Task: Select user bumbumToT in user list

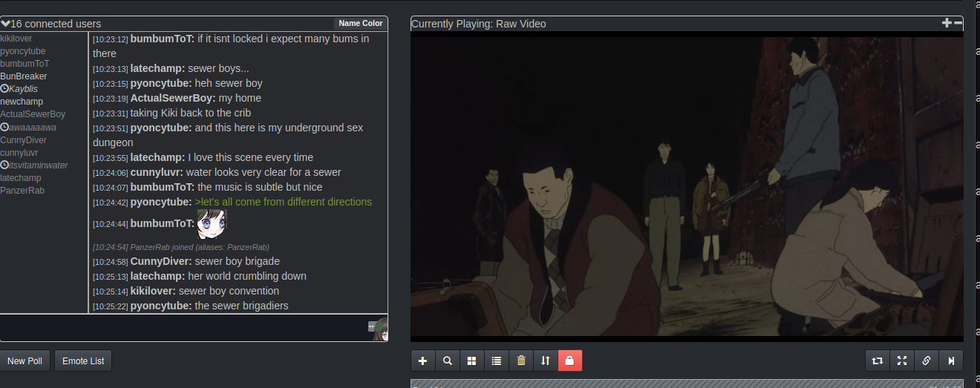Action: [x=24, y=64]
